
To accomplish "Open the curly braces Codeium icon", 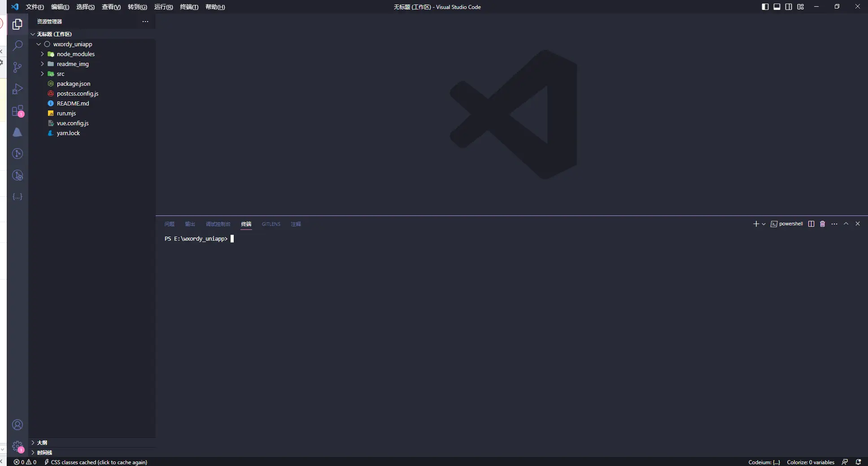I will pyautogui.click(x=17, y=197).
